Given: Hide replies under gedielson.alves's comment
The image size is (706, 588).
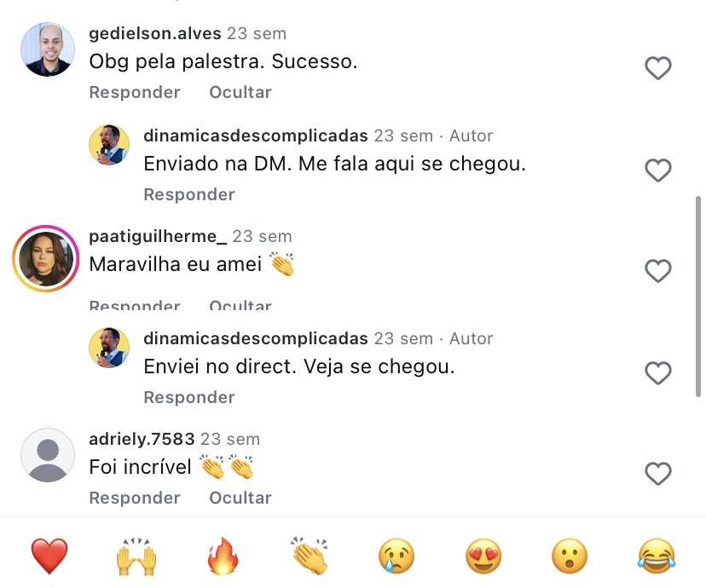Looking at the screenshot, I should pyautogui.click(x=240, y=92).
